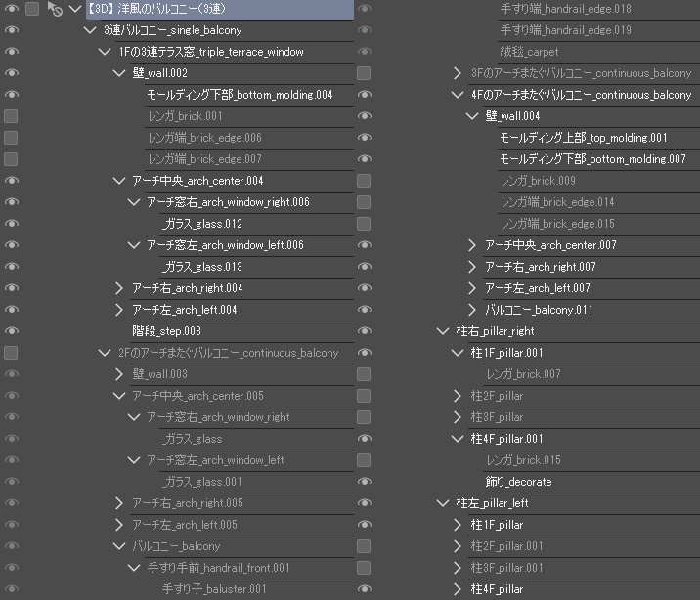Show the hidden レンガ_brick.001 item

click(x=11, y=116)
